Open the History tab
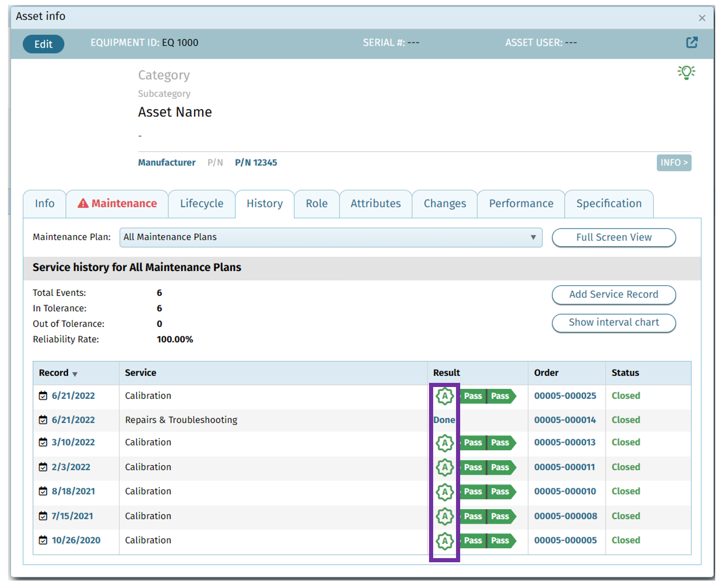The width and height of the screenshot is (721, 588). point(265,203)
